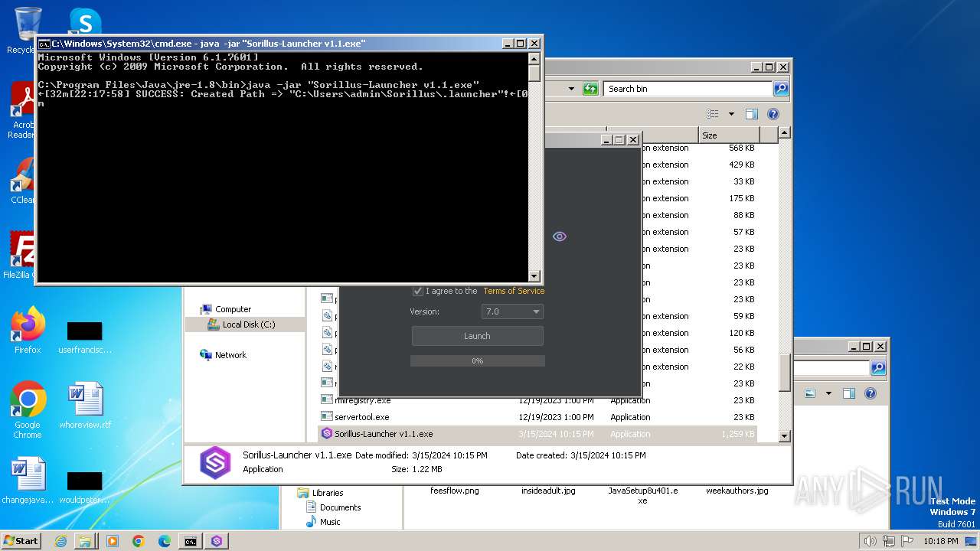Select the Computer tree item

point(233,309)
